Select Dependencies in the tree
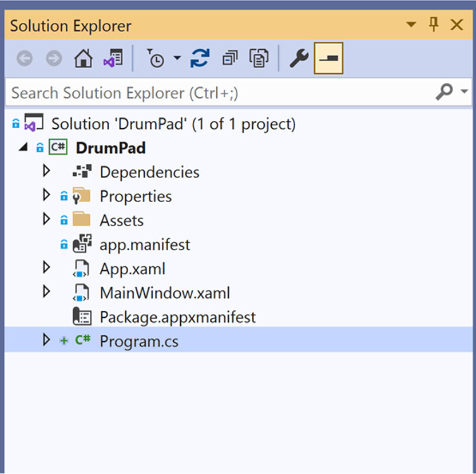The image size is (476, 474). pyautogui.click(x=150, y=172)
